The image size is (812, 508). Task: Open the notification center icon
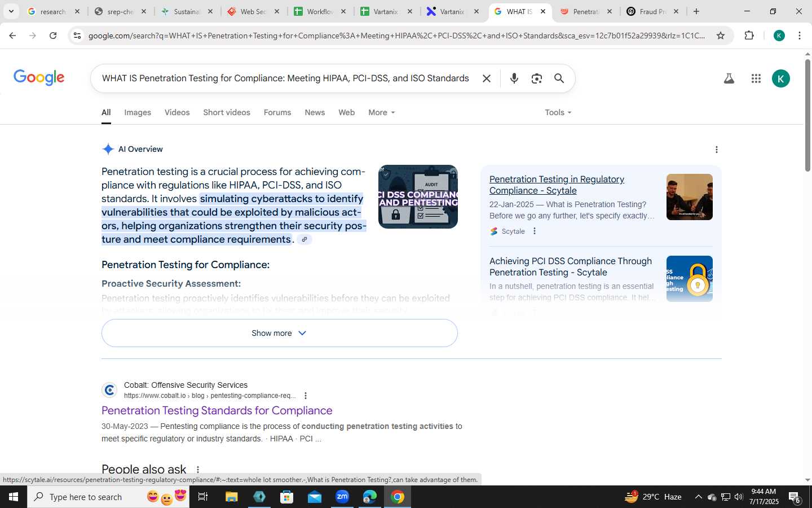pos(795,497)
